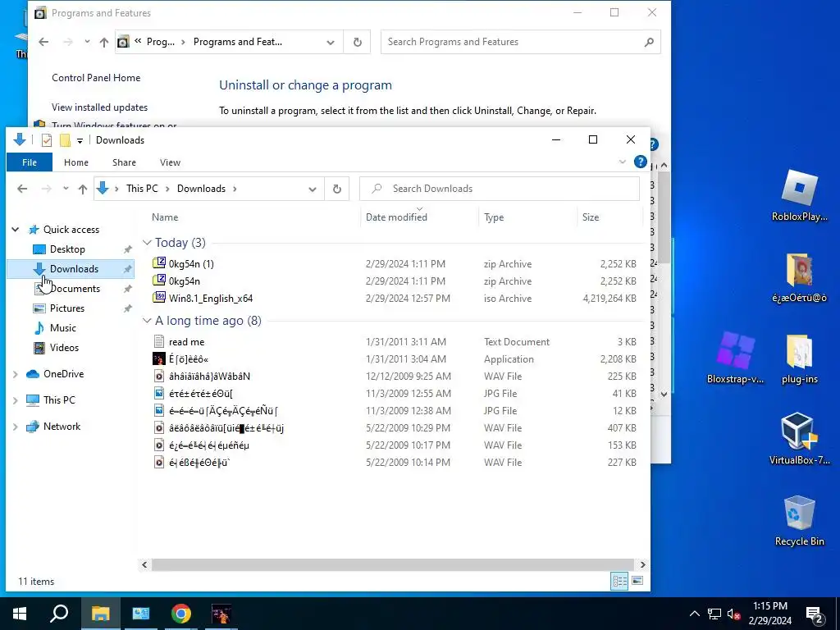Click horizontal scrollbar in Downloads list

(x=393, y=564)
